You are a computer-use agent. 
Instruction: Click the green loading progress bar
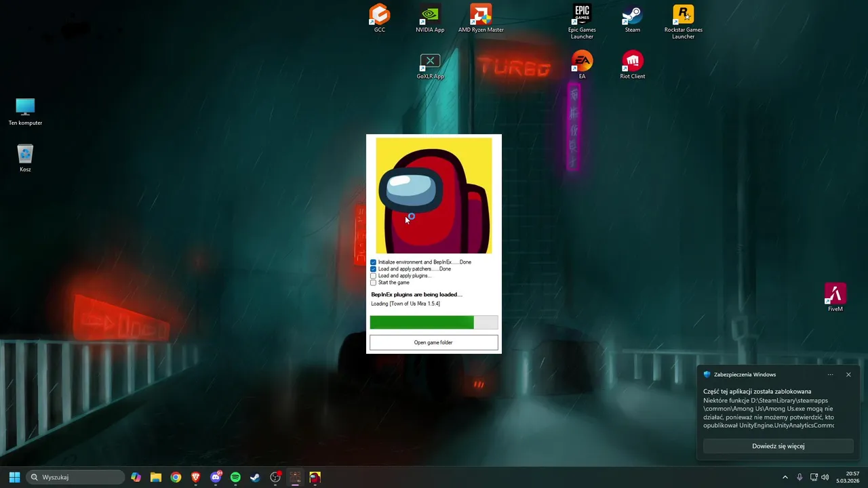[434, 322]
